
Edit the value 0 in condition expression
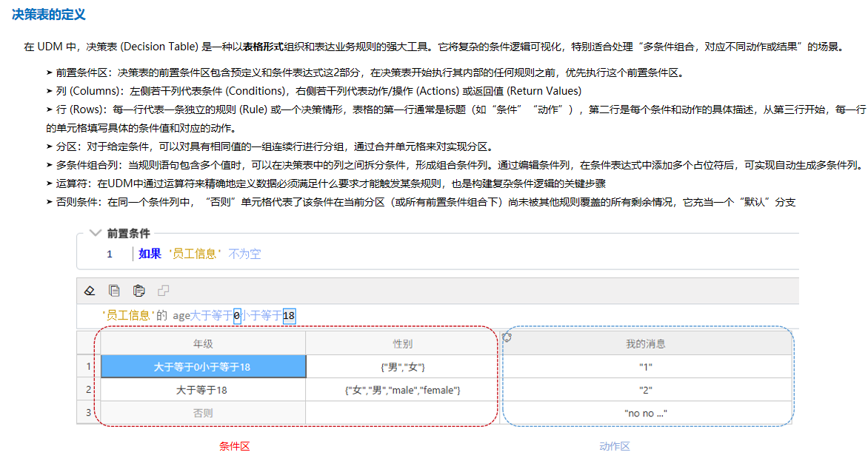click(x=236, y=316)
